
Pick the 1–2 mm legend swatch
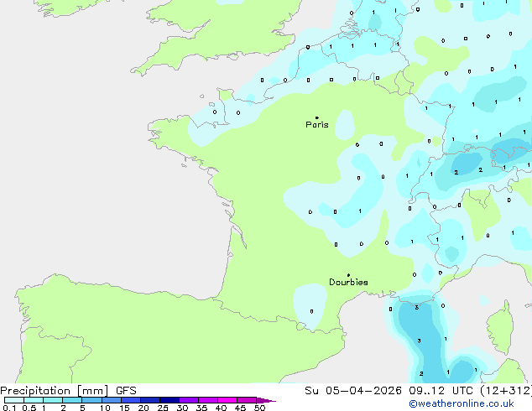tap(53, 400)
